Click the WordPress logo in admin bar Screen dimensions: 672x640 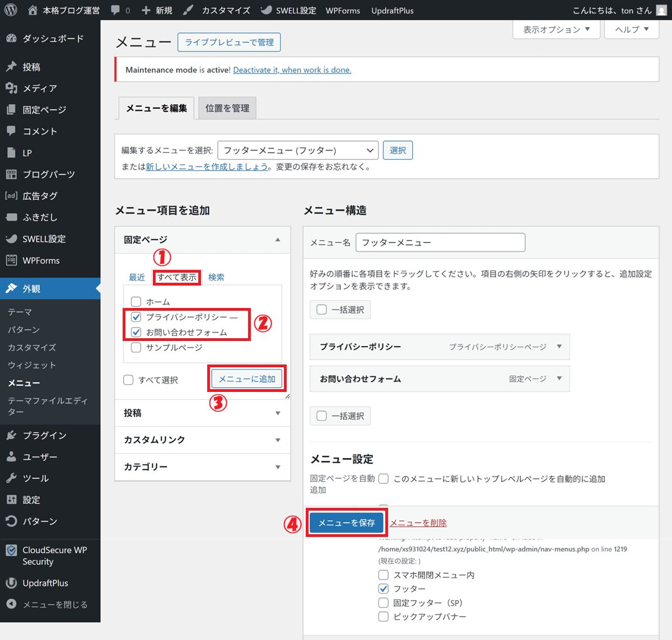[11, 10]
